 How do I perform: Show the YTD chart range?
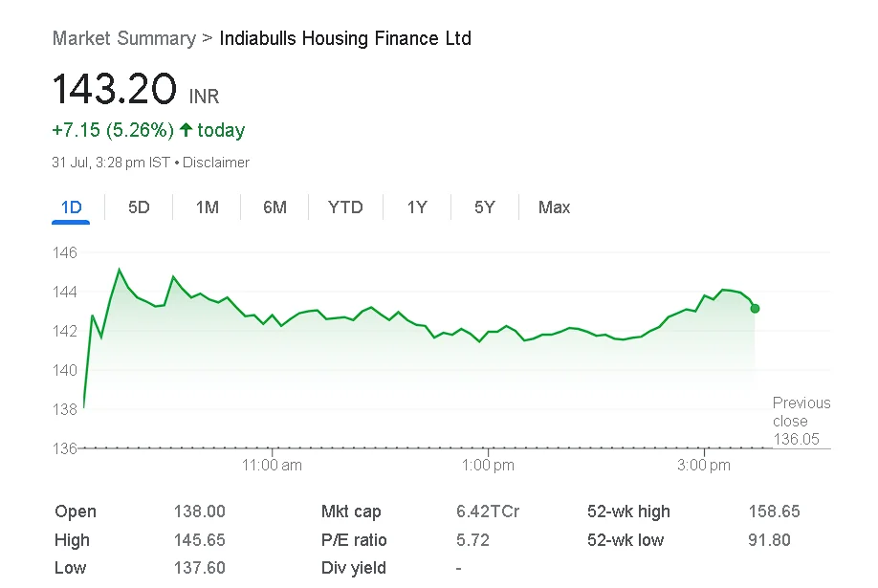pyautogui.click(x=345, y=207)
